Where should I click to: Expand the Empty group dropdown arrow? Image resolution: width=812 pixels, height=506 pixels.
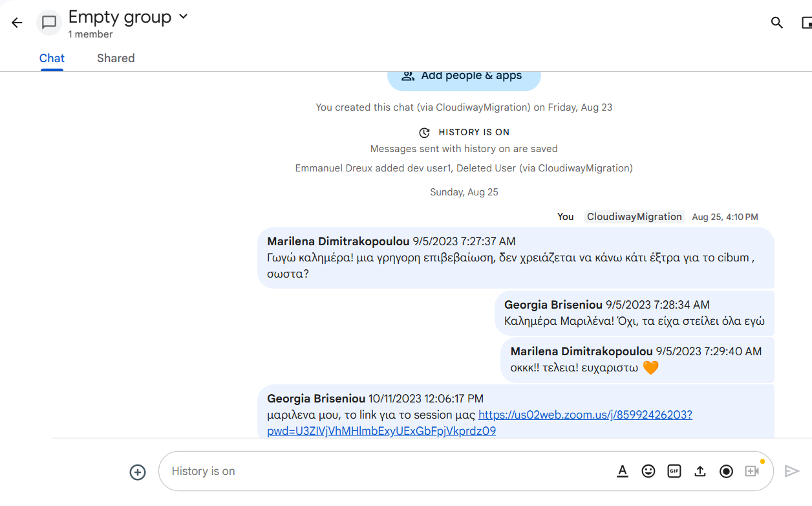[183, 17]
